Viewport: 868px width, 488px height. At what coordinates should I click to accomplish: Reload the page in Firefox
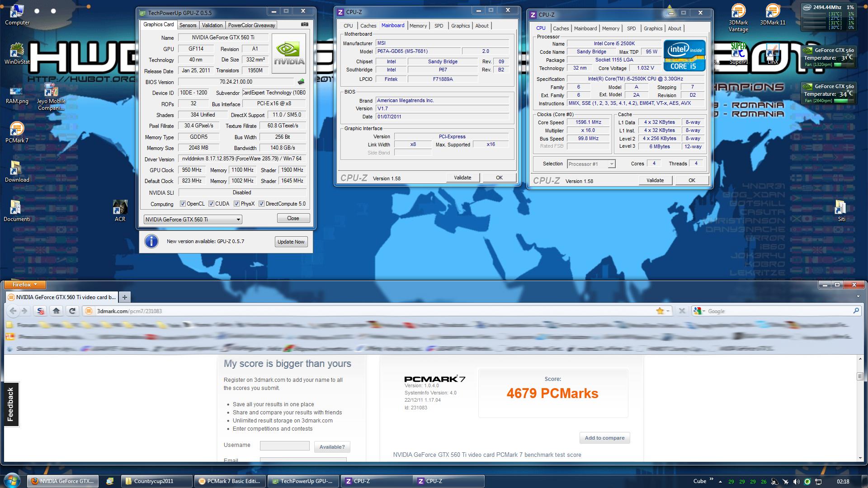72,311
